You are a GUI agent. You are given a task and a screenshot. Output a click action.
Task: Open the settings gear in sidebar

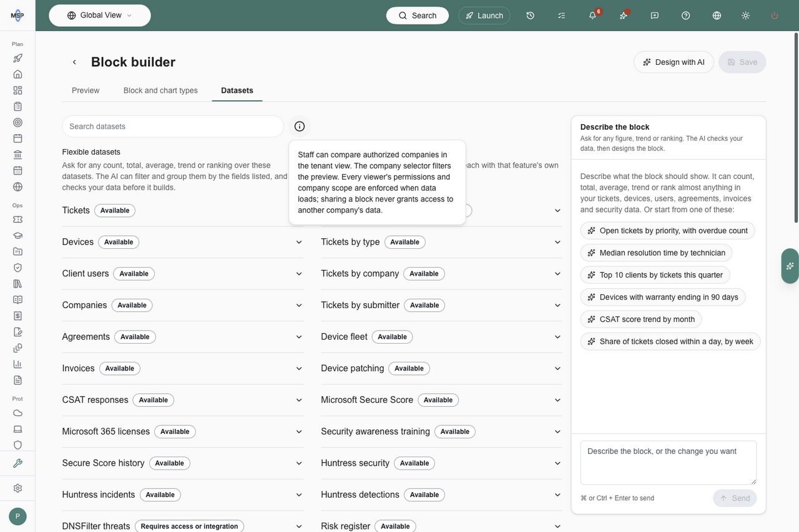pyautogui.click(x=17, y=488)
